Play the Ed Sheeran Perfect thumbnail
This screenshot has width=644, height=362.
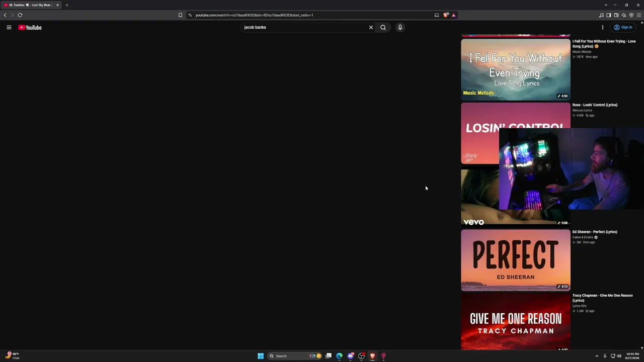(x=516, y=260)
